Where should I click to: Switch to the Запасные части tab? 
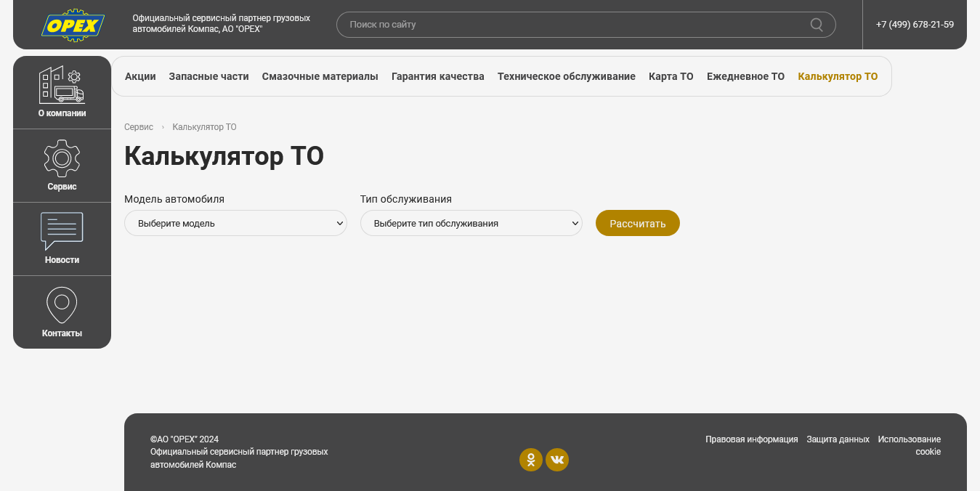click(208, 76)
